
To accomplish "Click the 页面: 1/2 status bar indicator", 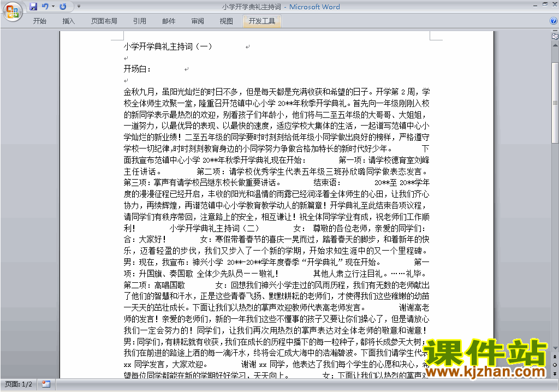I will [x=19, y=384].
